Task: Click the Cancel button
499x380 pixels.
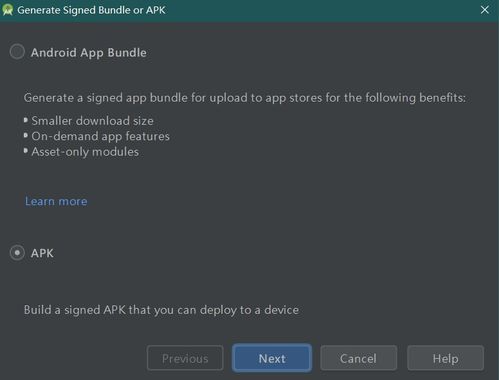Action: pos(358,358)
